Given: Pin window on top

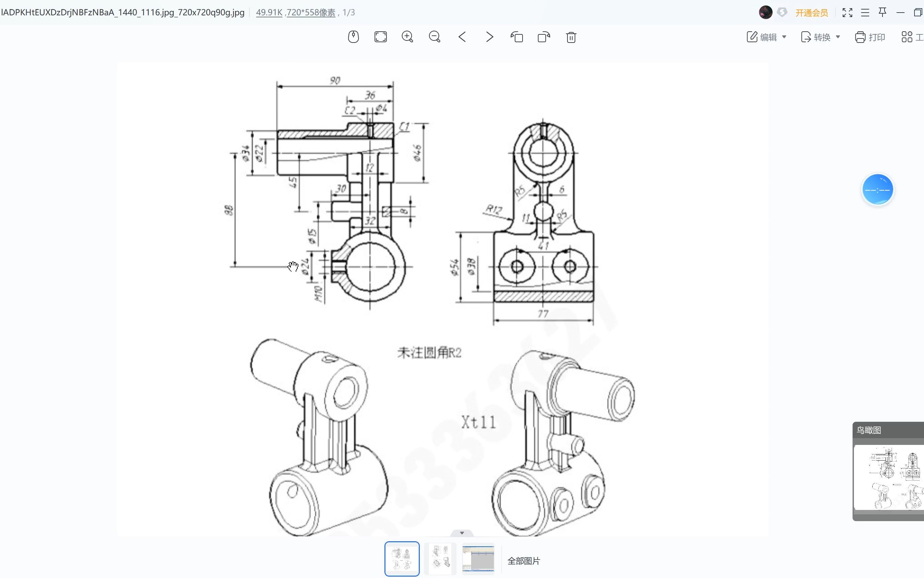Looking at the screenshot, I should pyautogui.click(x=882, y=12).
